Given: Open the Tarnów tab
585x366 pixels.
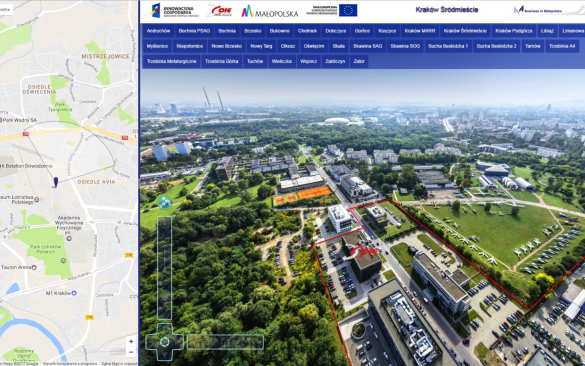Looking at the screenshot, I should [x=532, y=46].
